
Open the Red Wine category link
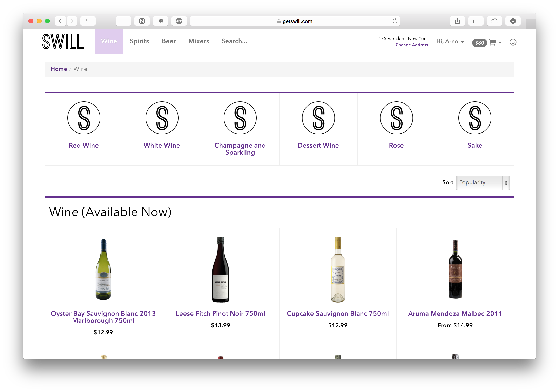click(x=84, y=145)
